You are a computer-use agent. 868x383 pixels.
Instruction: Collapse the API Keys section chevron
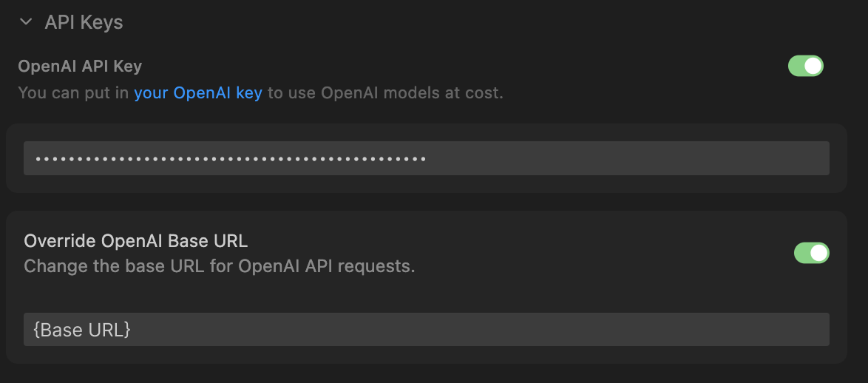pyautogui.click(x=27, y=22)
